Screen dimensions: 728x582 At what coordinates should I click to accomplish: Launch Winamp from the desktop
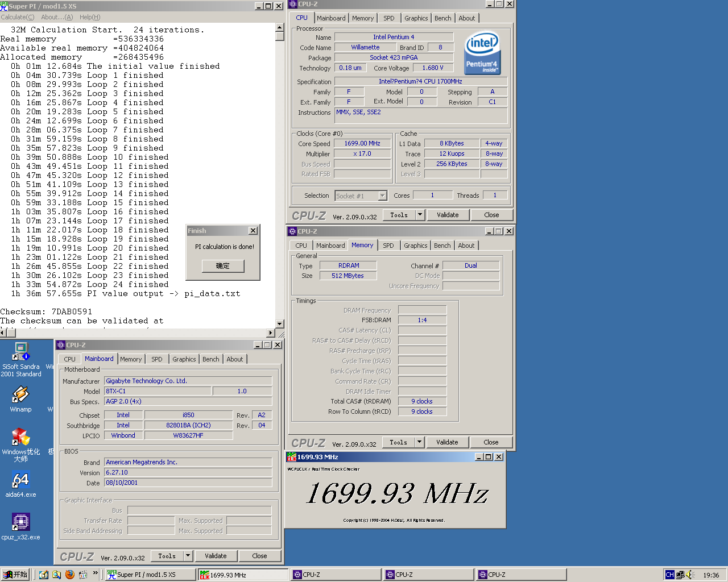(x=20, y=398)
